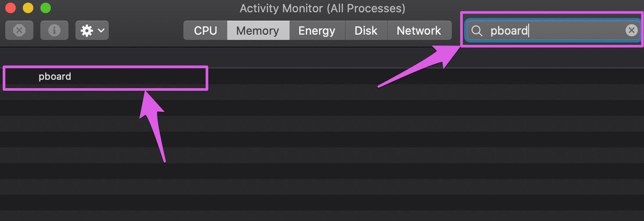Select the pboard process row

click(x=322, y=76)
